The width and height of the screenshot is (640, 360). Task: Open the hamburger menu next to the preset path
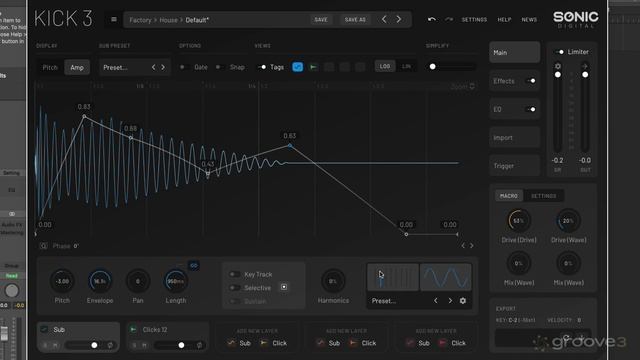click(x=114, y=20)
